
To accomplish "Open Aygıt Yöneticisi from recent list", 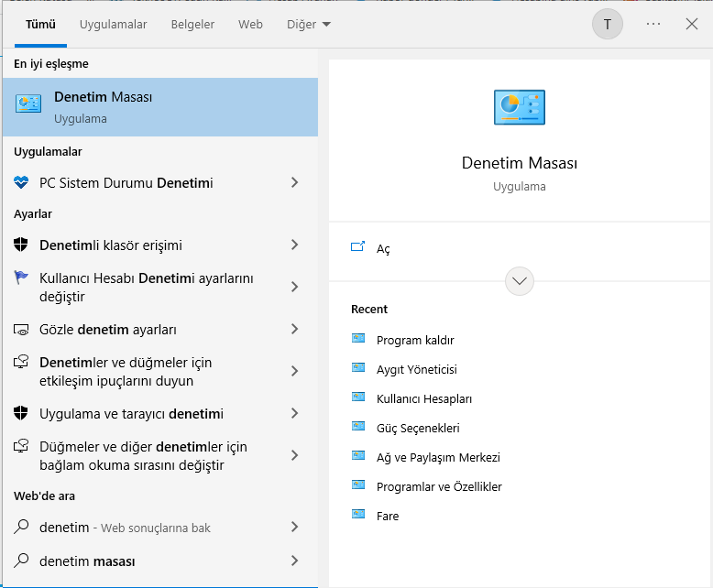I will 416,370.
